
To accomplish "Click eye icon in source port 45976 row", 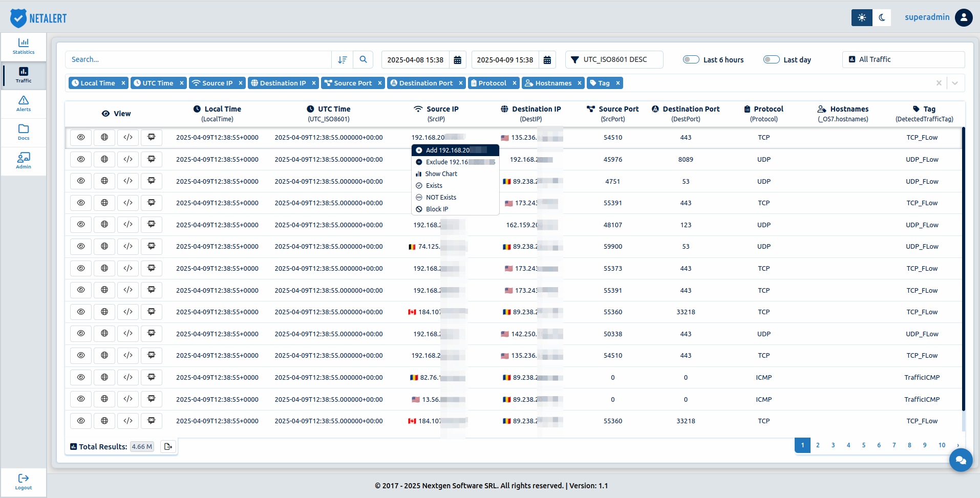I will (81, 159).
